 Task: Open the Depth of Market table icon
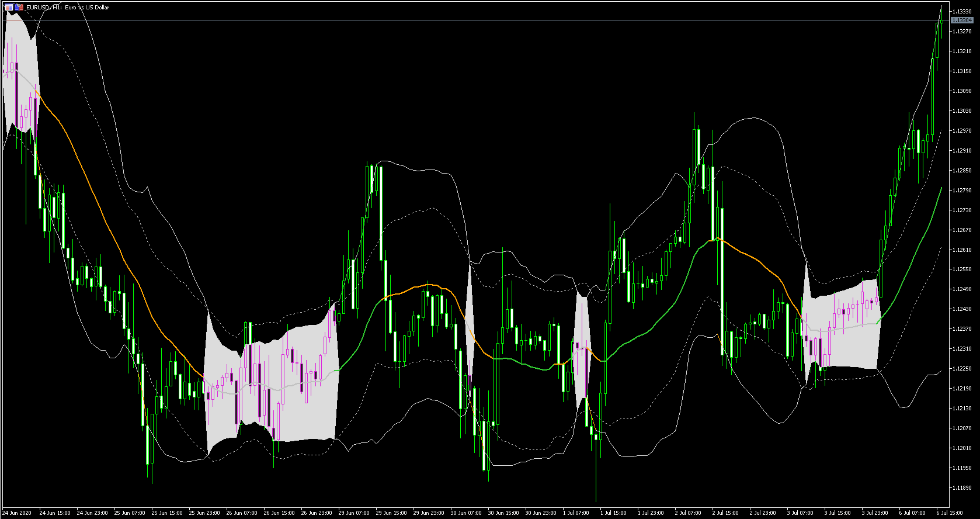click(x=9, y=7)
